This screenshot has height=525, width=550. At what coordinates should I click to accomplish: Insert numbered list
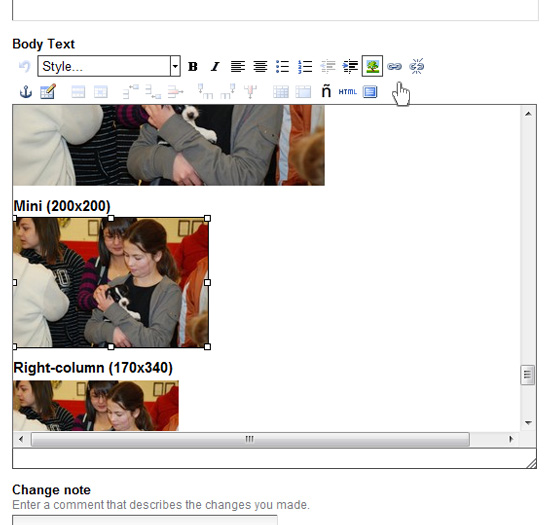click(305, 66)
